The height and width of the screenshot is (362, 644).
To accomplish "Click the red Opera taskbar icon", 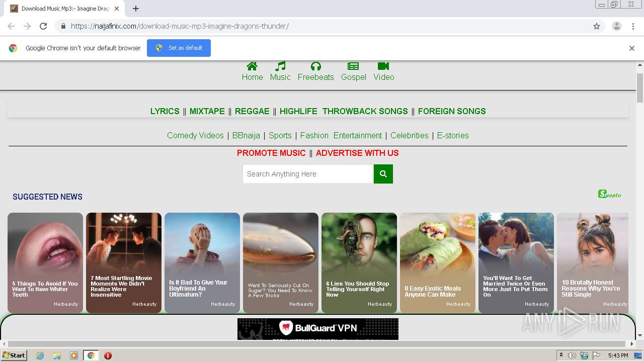I will tap(108, 355).
